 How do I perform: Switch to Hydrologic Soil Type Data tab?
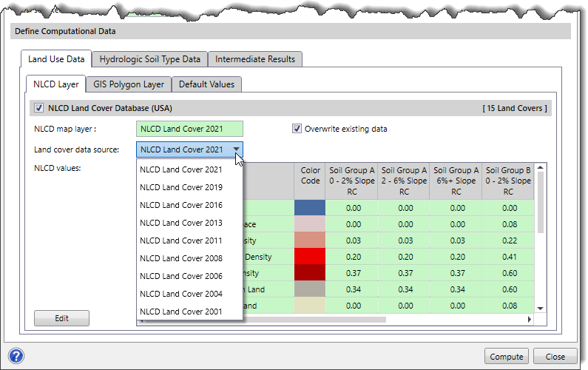tap(149, 59)
